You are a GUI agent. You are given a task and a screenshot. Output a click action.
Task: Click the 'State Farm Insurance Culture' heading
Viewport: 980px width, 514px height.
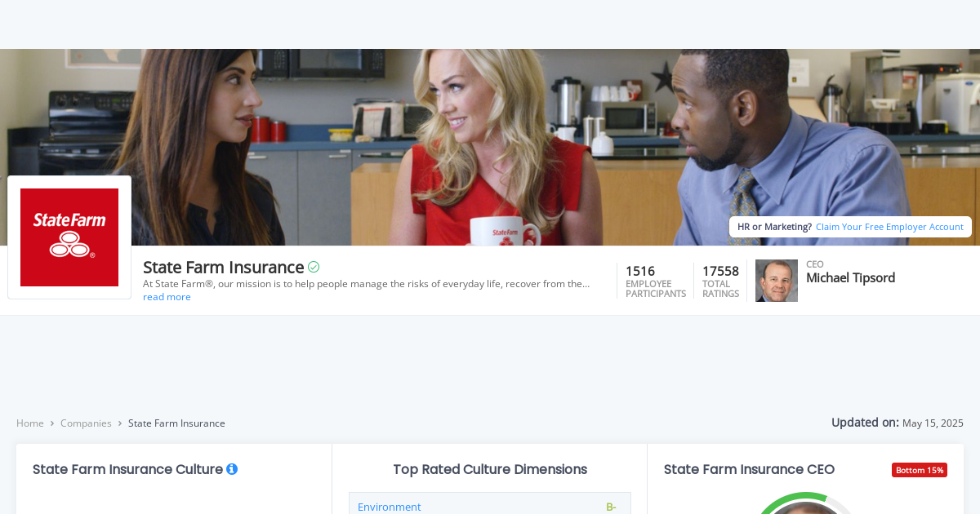[127, 469]
